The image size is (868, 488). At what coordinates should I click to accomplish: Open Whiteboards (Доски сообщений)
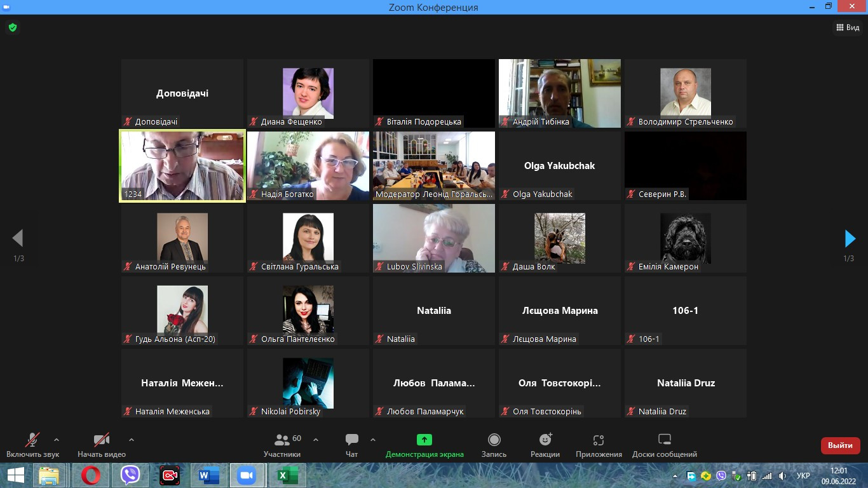(x=664, y=440)
